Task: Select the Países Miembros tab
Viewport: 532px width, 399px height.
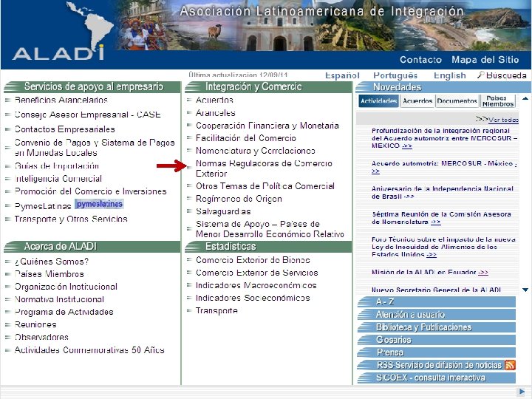Action: click(x=498, y=100)
